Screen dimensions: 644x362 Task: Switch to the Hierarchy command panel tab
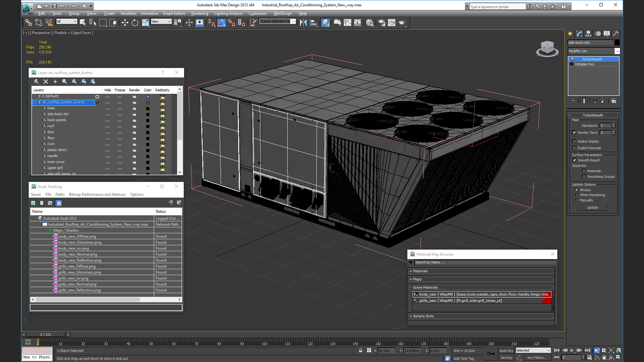coord(588,34)
